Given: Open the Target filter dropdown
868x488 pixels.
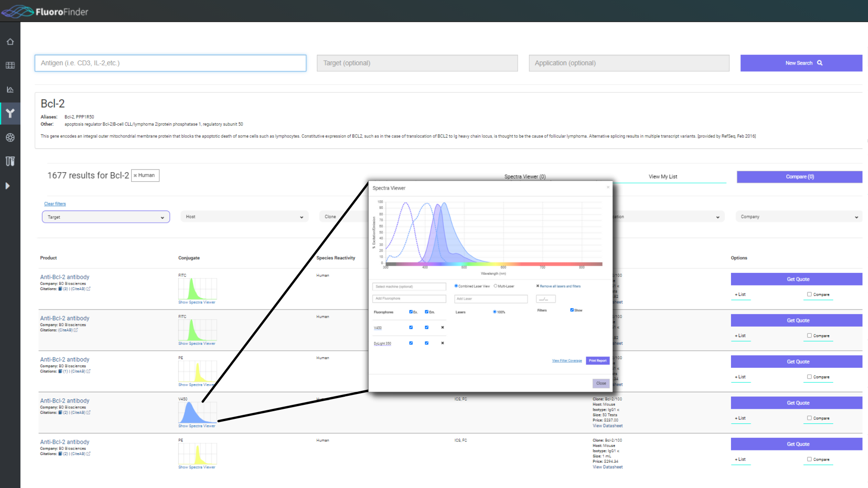Looking at the screenshot, I should click(105, 217).
